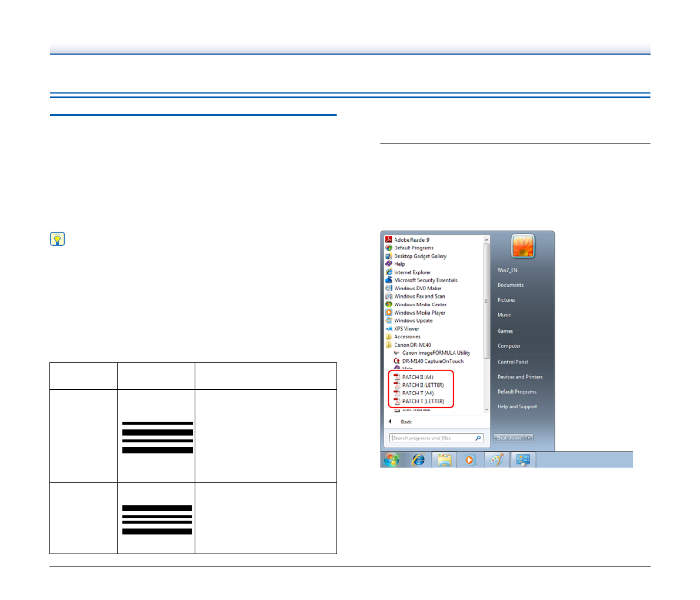Open Paint from the taskbar
Image resolution: width=700 pixels, height=600 pixels.
coord(497,459)
